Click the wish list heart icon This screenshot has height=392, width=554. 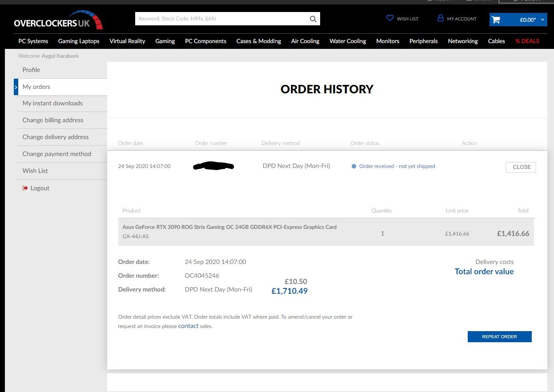[390, 18]
